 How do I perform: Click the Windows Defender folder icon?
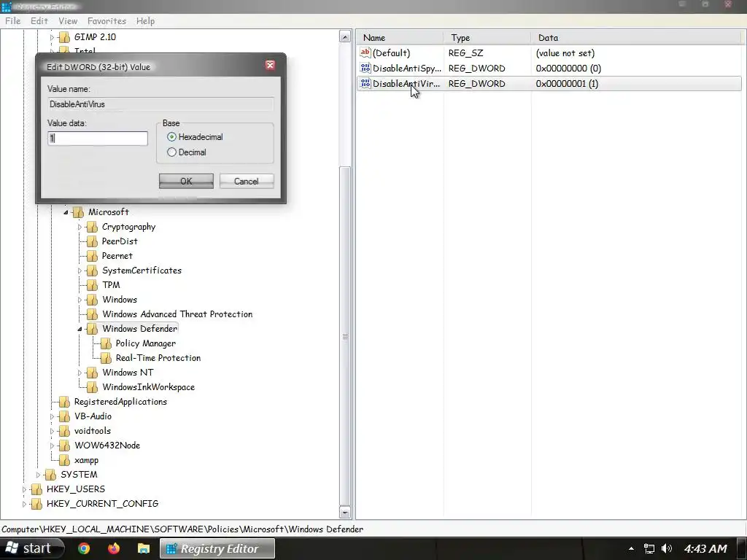pyautogui.click(x=92, y=329)
